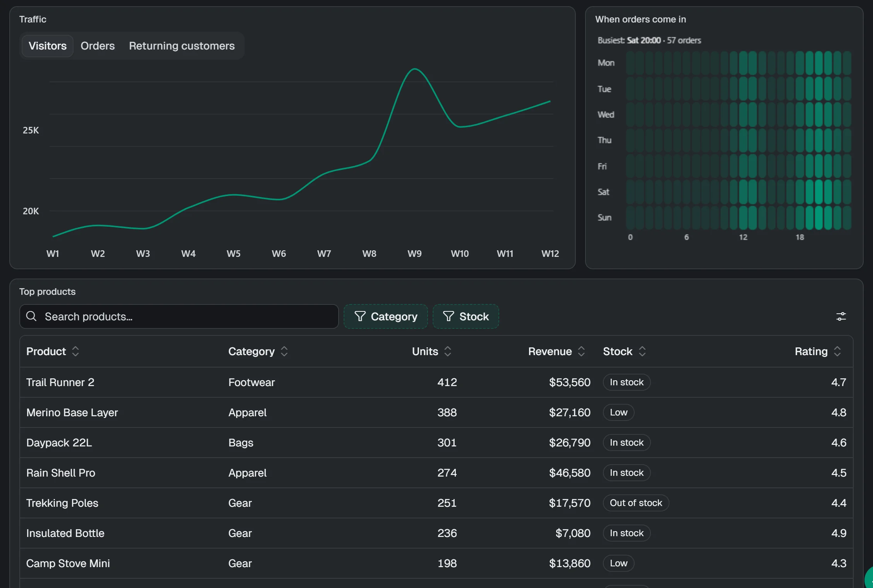The image size is (873, 588).
Task: Click the funnel icon on Category filter
Action: (x=360, y=316)
